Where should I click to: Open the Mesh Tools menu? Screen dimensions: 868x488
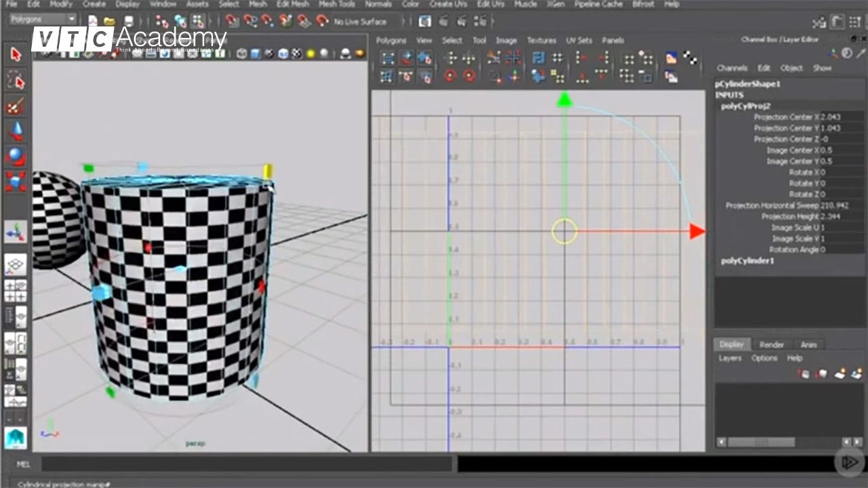pyautogui.click(x=336, y=4)
